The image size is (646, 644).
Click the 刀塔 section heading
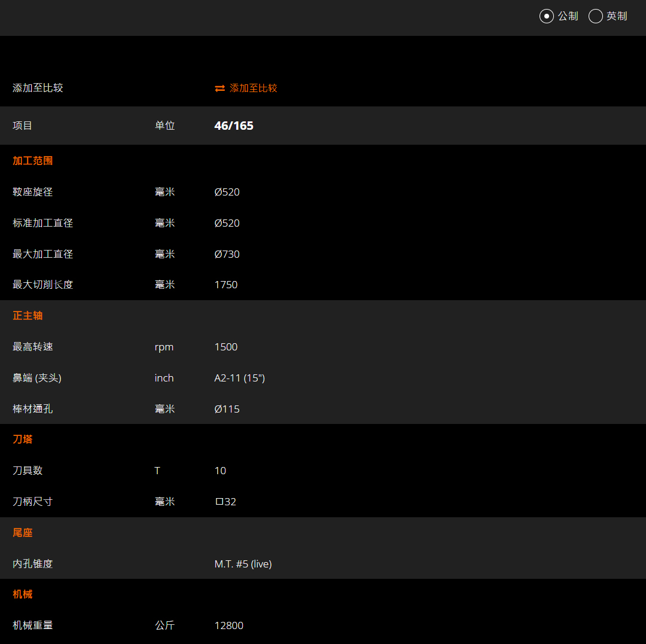tap(23, 439)
